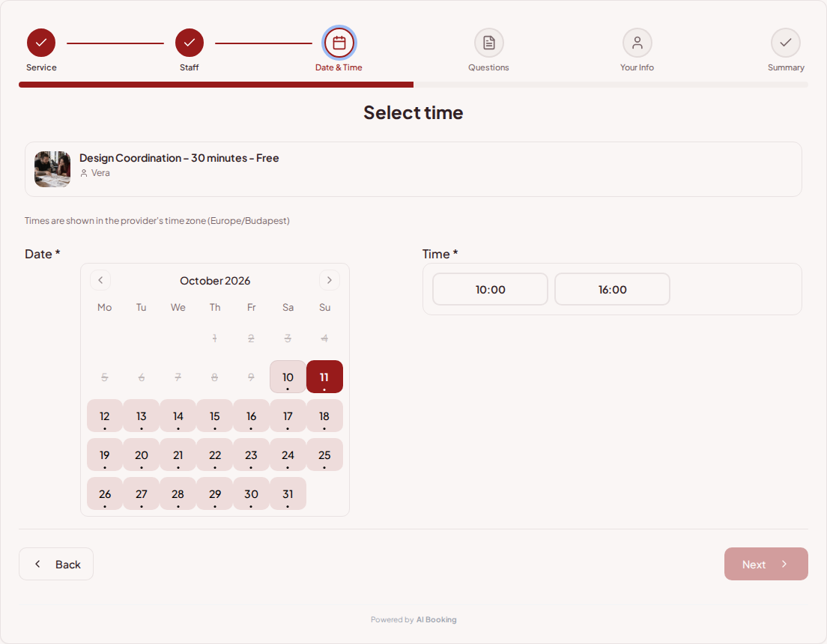This screenshot has height=644, width=827.
Task: Click the Summary step check icon
Action: pos(785,43)
